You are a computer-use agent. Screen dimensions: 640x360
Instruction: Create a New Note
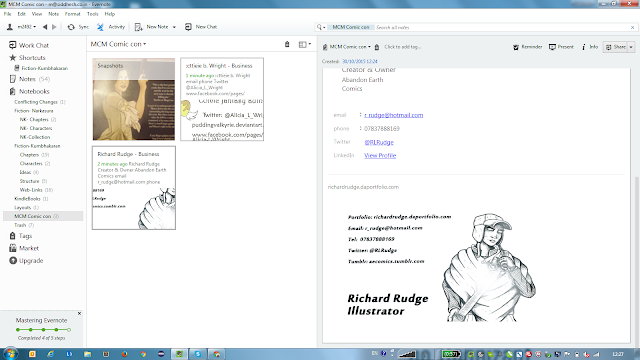click(x=151, y=27)
